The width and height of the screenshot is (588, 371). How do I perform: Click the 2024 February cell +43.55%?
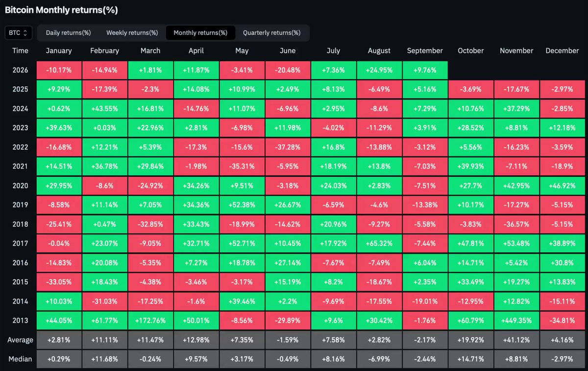click(104, 109)
